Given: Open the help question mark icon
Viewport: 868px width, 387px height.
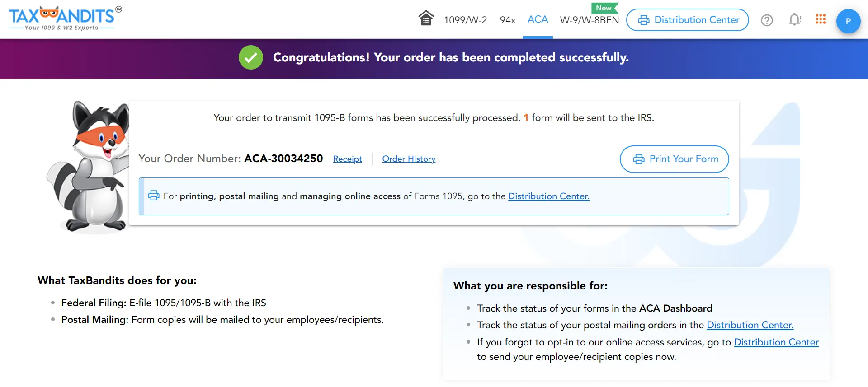Looking at the screenshot, I should [767, 20].
